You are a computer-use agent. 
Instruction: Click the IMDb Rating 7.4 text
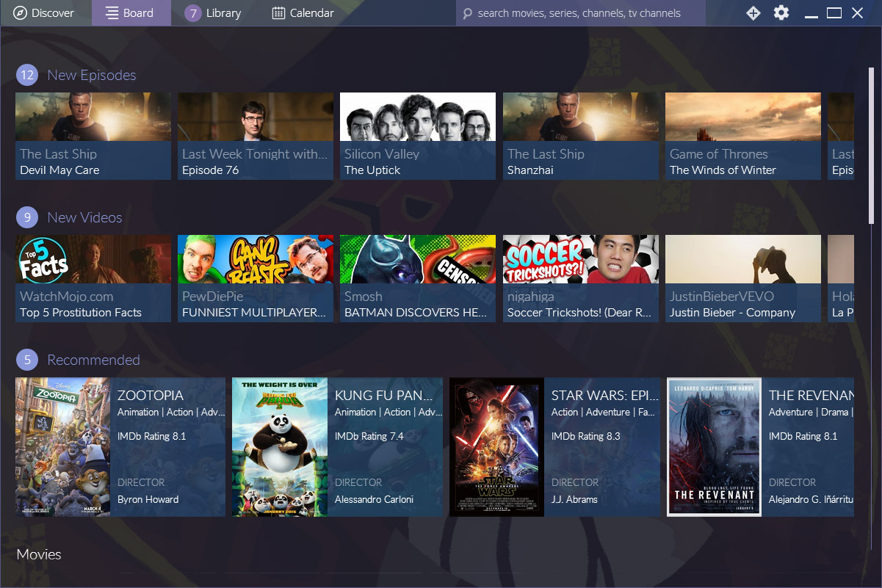point(369,436)
